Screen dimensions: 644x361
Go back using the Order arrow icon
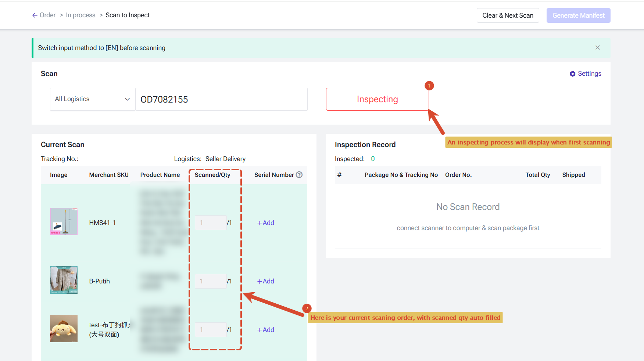(x=35, y=15)
